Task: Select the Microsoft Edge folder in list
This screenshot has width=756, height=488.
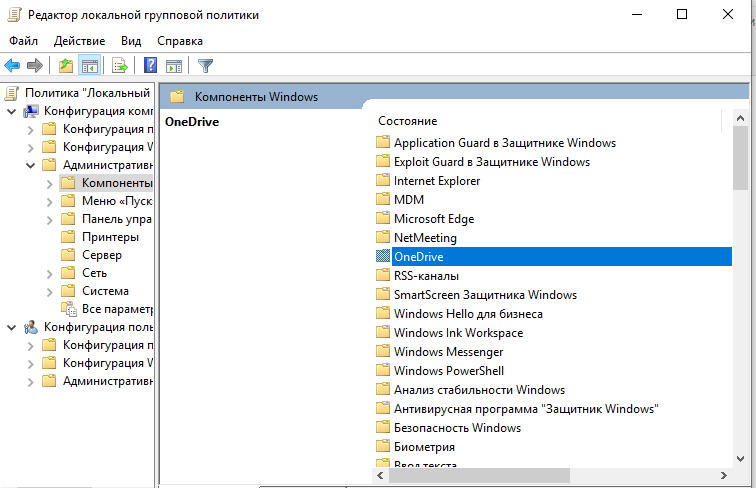Action: [x=433, y=219]
